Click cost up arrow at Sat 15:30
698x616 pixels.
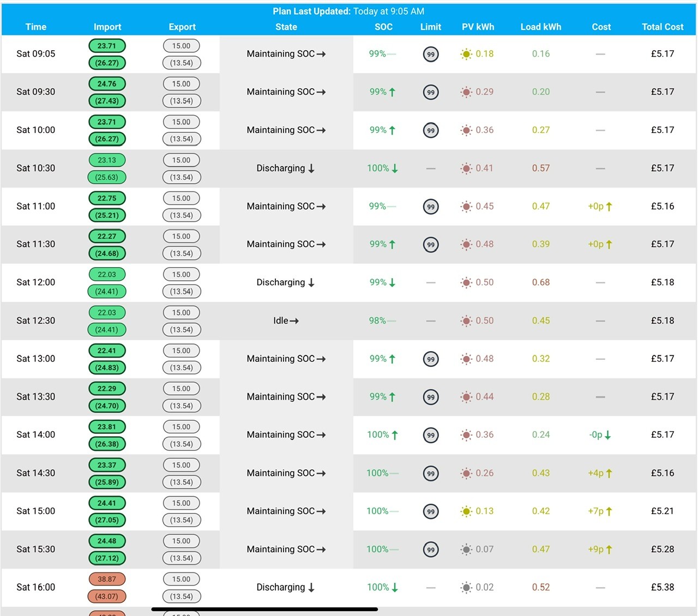(609, 549)
